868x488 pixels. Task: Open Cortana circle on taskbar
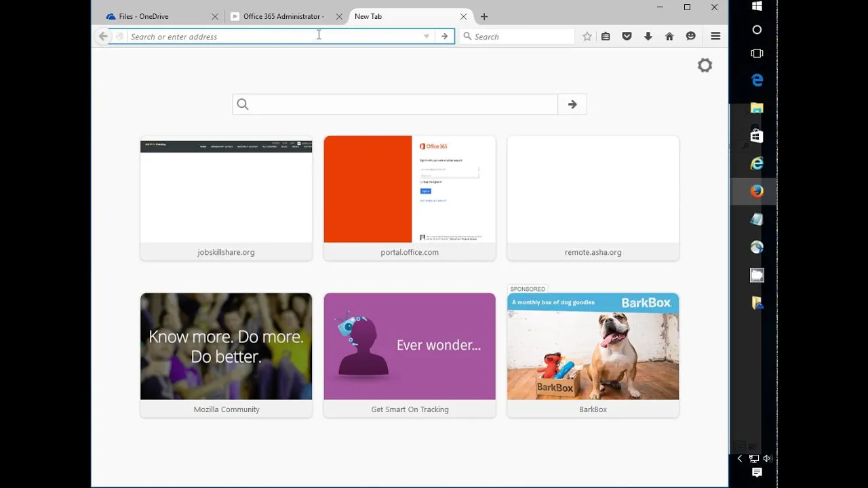[x=757, y=30]
